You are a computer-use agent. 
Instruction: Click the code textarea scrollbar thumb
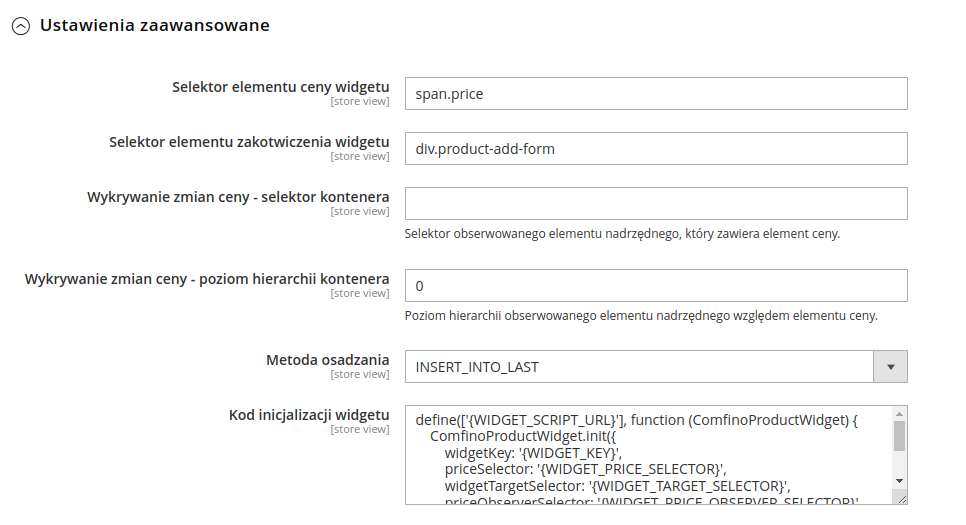[899, 437]
